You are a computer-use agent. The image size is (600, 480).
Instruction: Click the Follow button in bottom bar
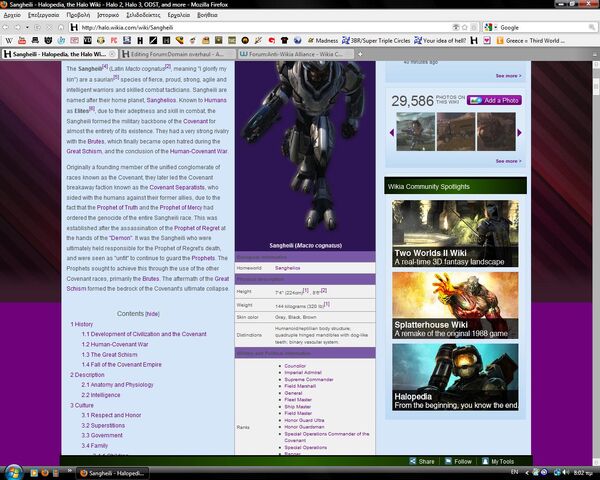[458, 461]
